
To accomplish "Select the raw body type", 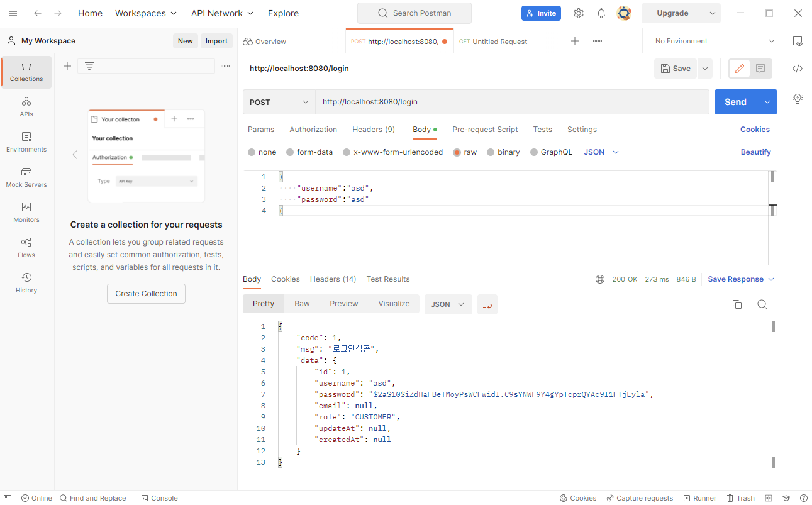I will click(x=464, y=152).
